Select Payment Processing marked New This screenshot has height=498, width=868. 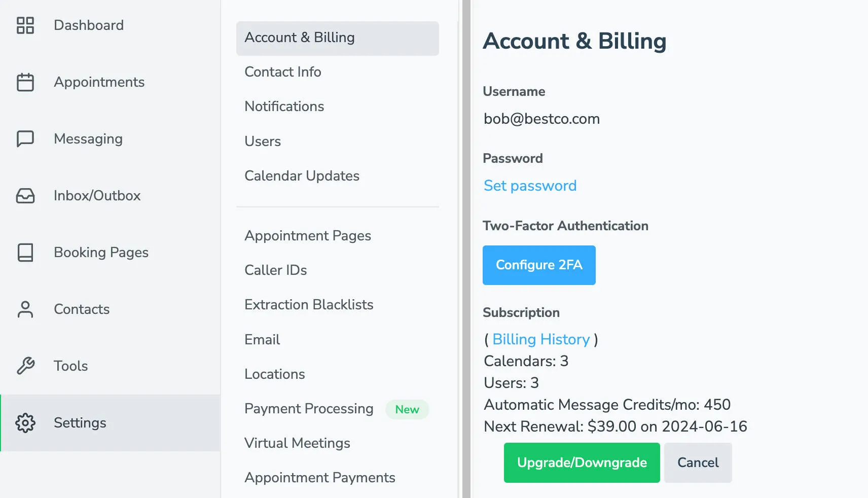pyautogui.click(x=309, y=409)
